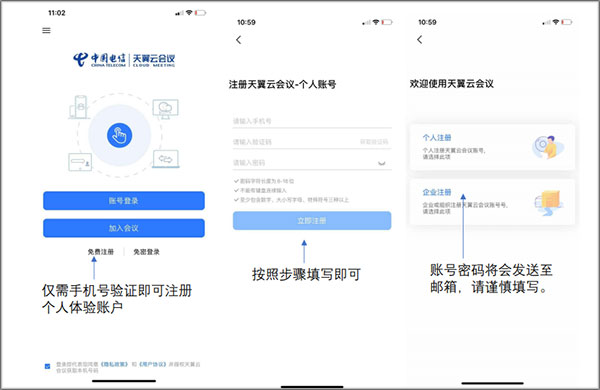The image size is (600, 390).
Task: Tap the battery icon on the welcome screen
Action: tap(567, 22)
